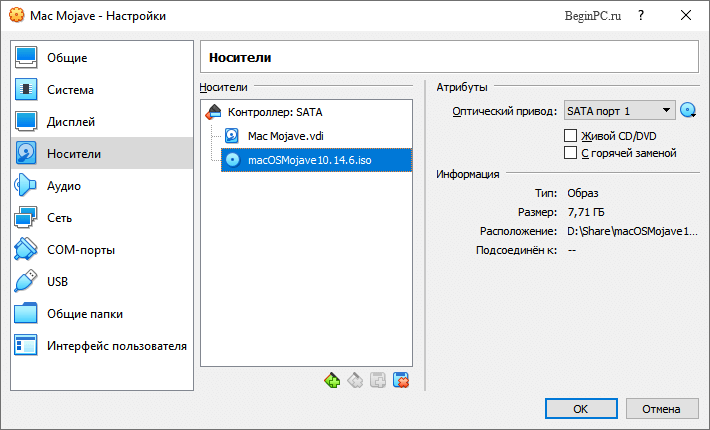This screenshot has height=430, width=710.
Task: Select the Аудио category
Action: [102, 186]
